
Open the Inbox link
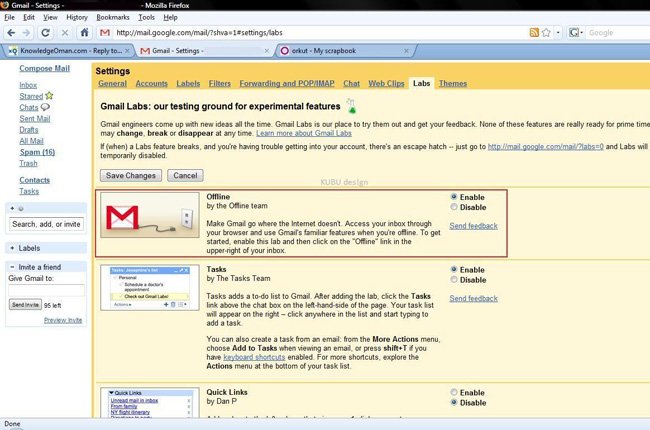[28, 85]
